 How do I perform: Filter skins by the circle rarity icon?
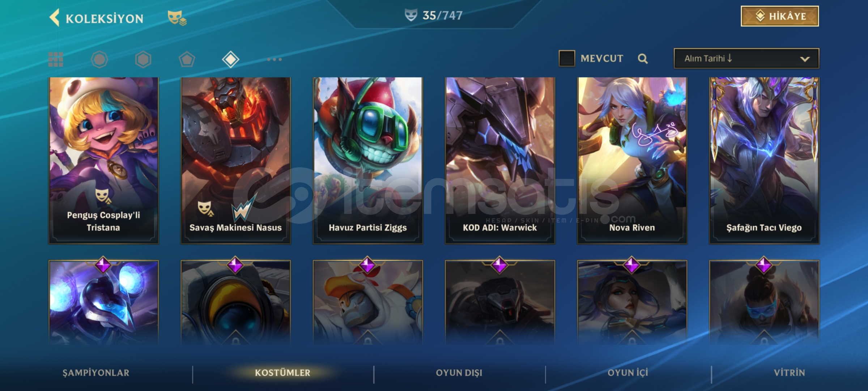[x=99, y=59]
